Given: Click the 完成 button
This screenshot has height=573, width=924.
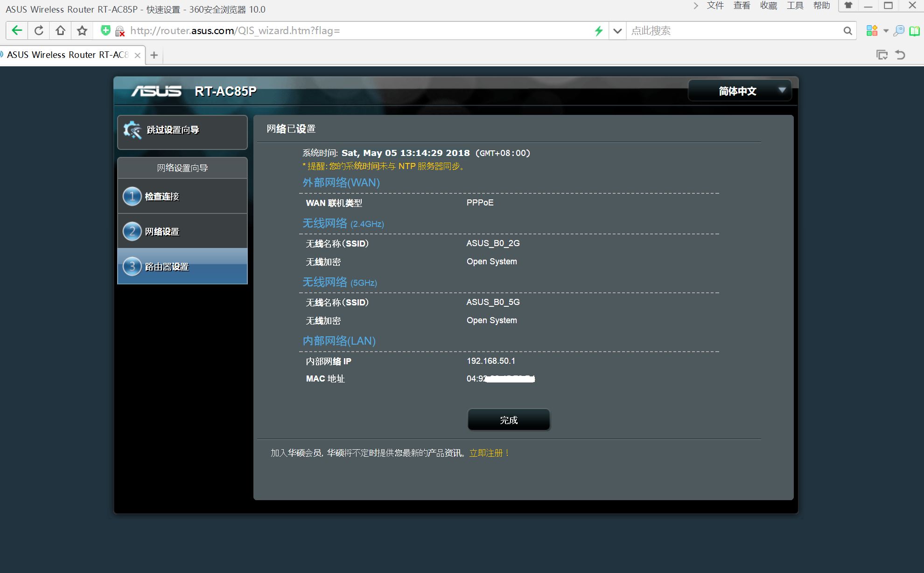Looking at the screenshot, I should coord(509,420).
